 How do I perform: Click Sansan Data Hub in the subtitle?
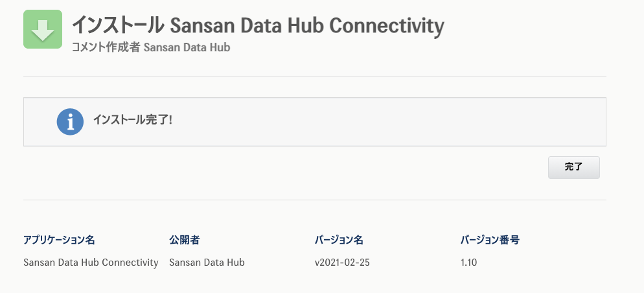click(x=187, y=47)
